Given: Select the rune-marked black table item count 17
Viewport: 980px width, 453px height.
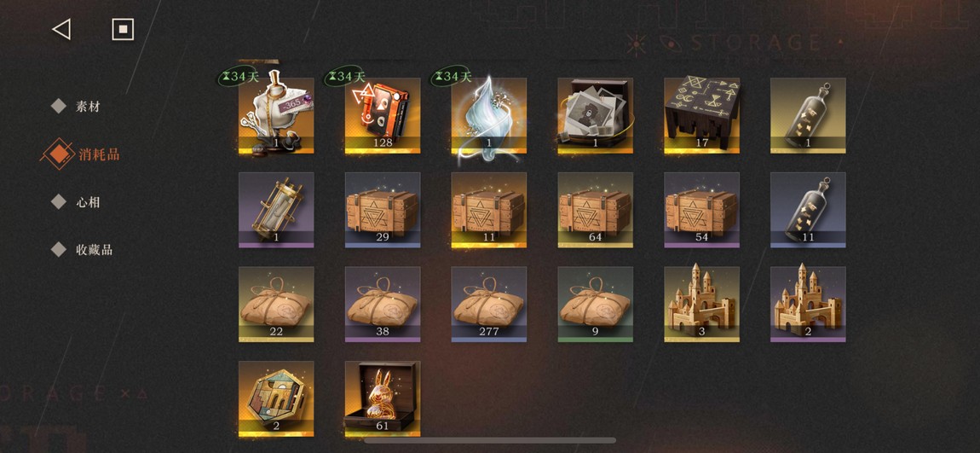Looking at the screenshot, I should [x=701, y=116].
